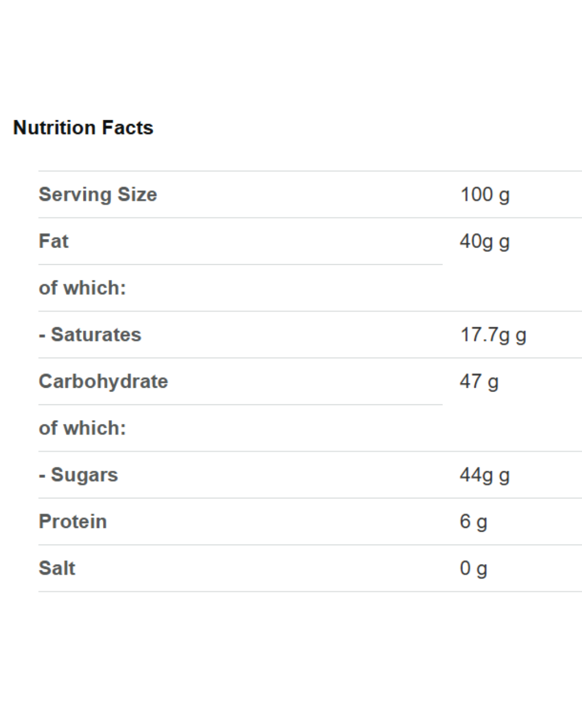582x728 pixels.
Task: Click the Nutrition Facts heading
Action: click(83, 128)
